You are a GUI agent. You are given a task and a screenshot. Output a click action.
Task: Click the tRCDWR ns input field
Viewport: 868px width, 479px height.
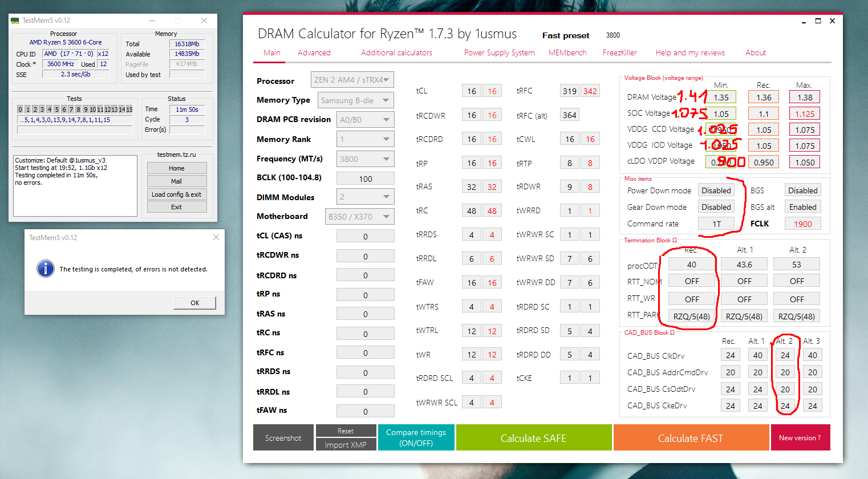[x=366, y=256]
